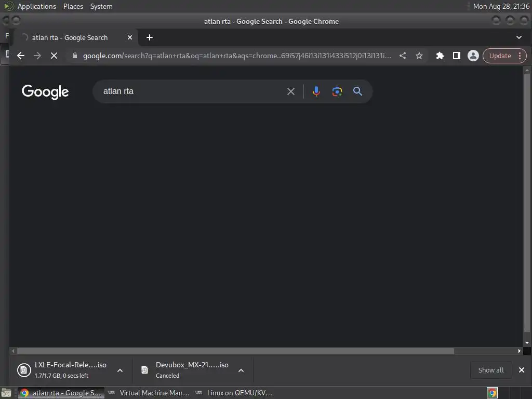Open the System menu
Viewport: 532px width, 399px height.
click(x=101, y=6)
